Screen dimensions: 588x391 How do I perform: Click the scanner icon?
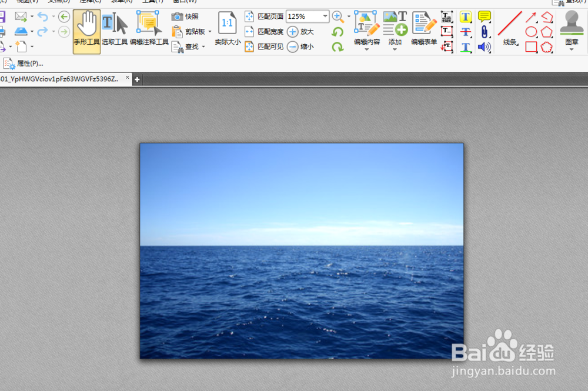pos(21,32)
